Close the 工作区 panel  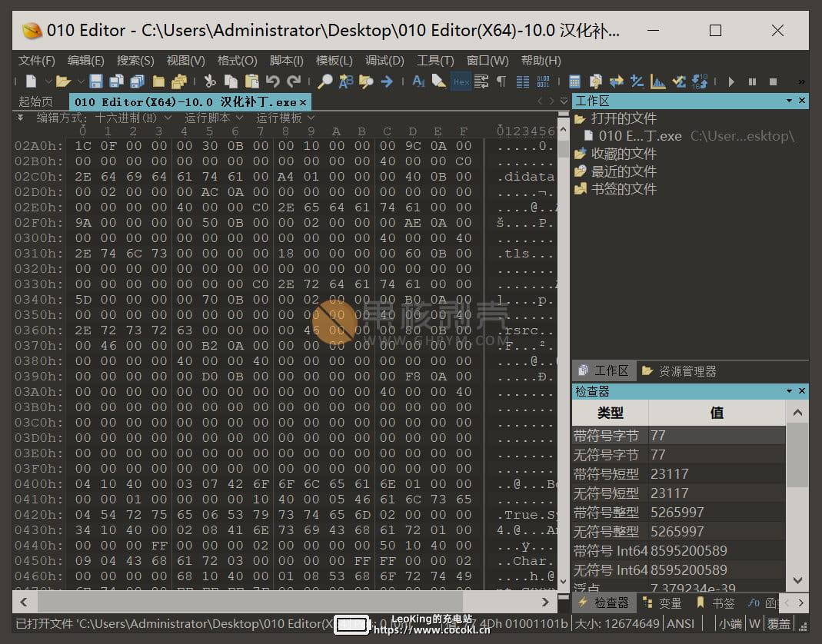pyautogui.click(x=802, y=100)
